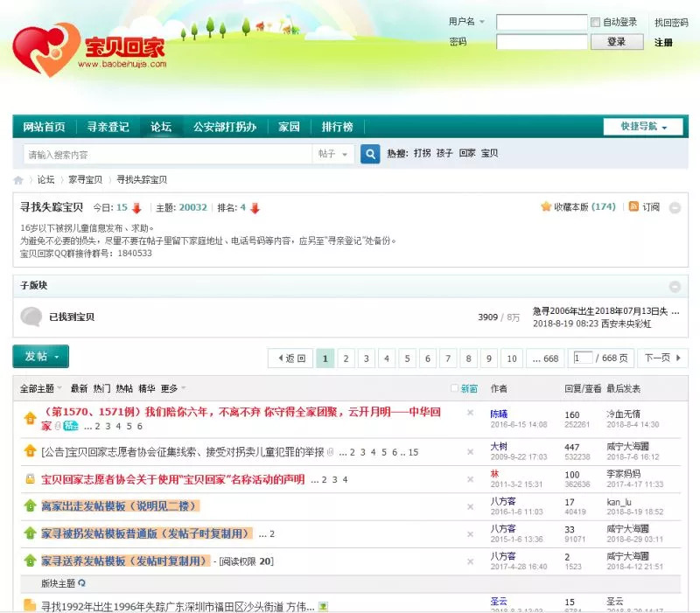
Task: Filter threads by 精华
Action: pos(146,388)
